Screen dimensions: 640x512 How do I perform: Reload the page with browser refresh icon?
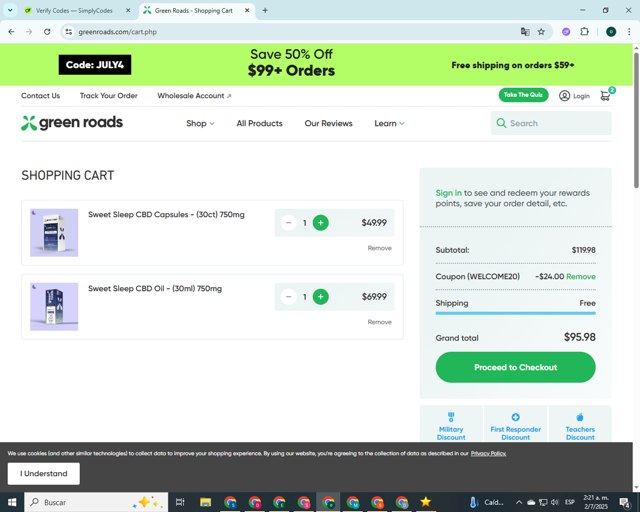[47, 31]
